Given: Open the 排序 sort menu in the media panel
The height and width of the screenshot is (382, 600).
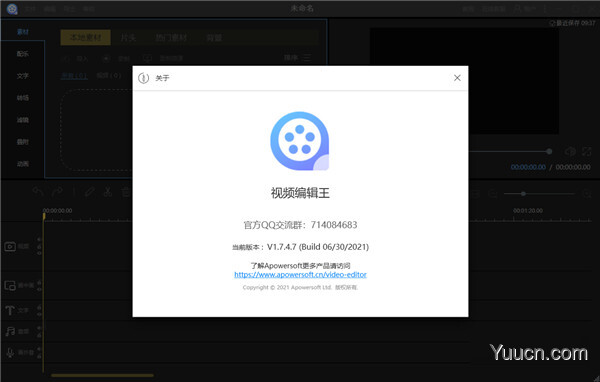Looking at the screenshot, I should (x=291, y=58).
